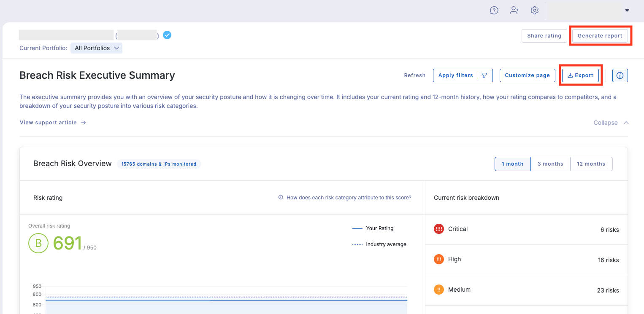The width and height of the screenshot is (644, 314).
Task: Select the 1 month time range
Action: 512,164
